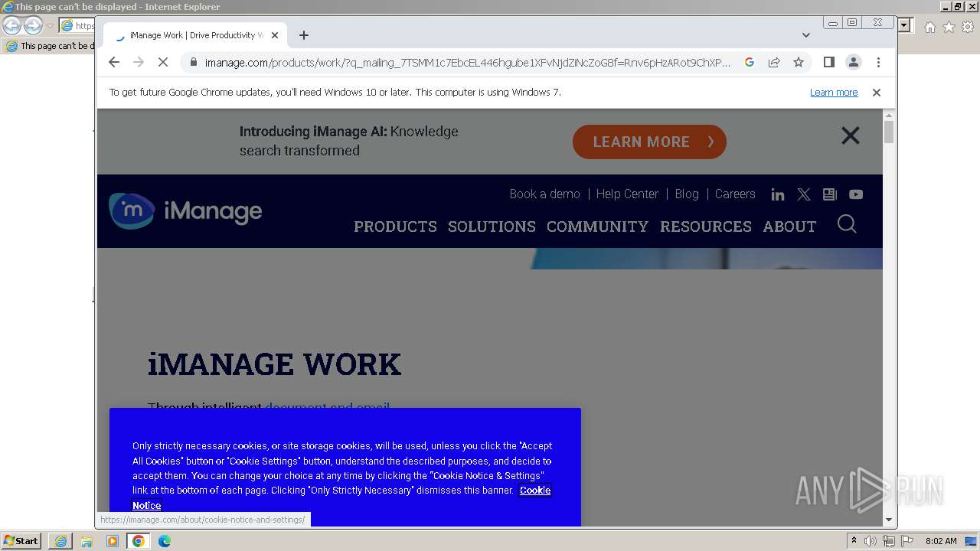Open Chrome side panel icon

[828, 63]
